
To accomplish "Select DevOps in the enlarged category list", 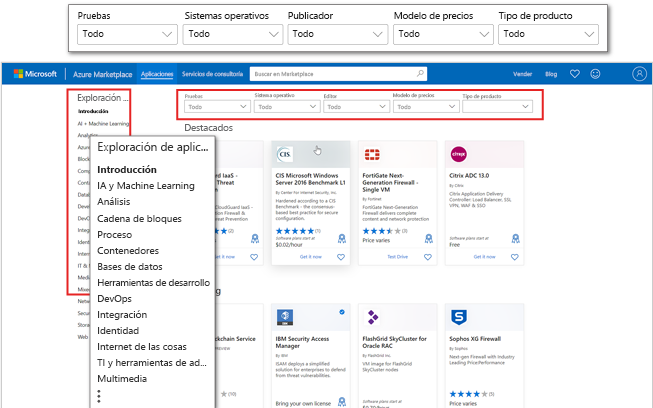I will [x=115, y=299].
